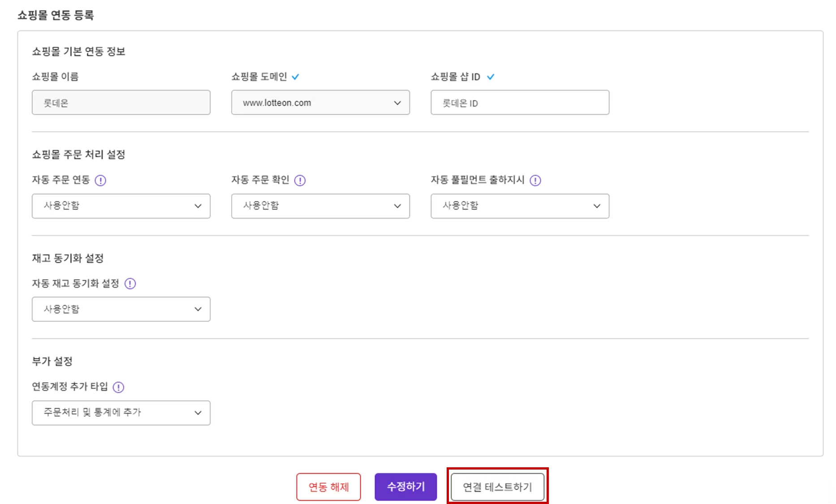Click the disabled 쇼핑몰 이름 field
This screenshot has height=504, width=836.
(121, 103)
